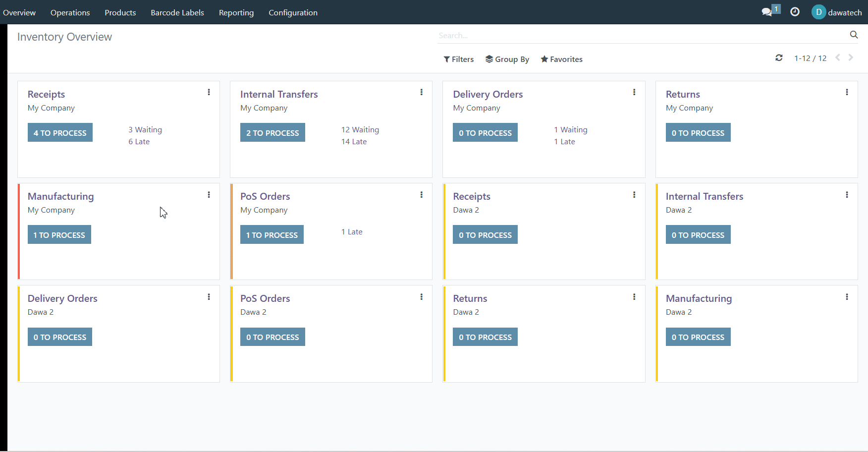Image resolution: width=868 pixels, height=452 pixels.
Task: Click the search magnifier icon
Action: coord(854,35)
